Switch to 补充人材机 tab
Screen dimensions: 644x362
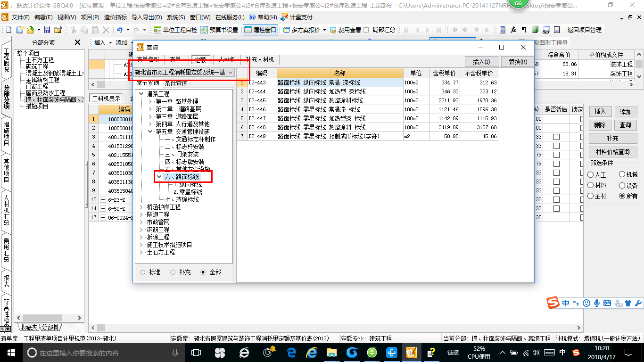click(260, 60)
